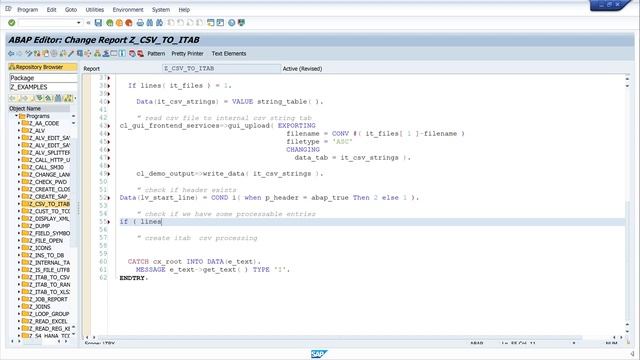Expand the Z_ICONS tree node
This screenshot has height=360, width=640.
19,248
